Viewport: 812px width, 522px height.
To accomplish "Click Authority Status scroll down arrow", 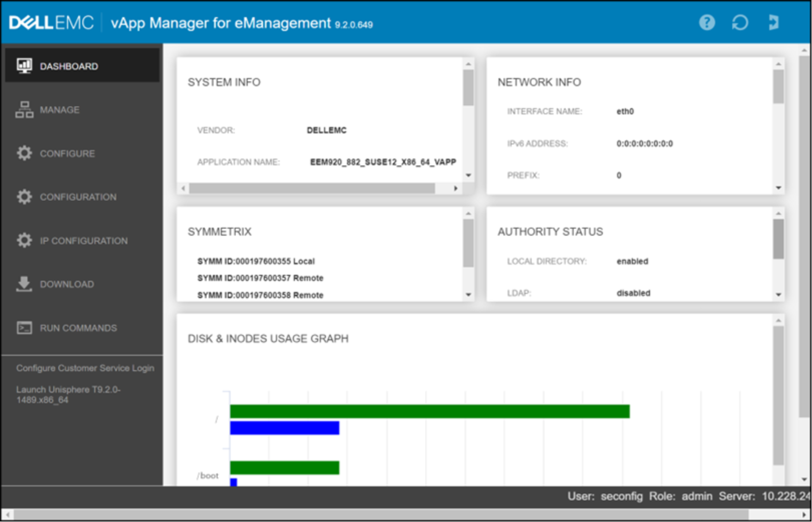I will coord(778,295).
